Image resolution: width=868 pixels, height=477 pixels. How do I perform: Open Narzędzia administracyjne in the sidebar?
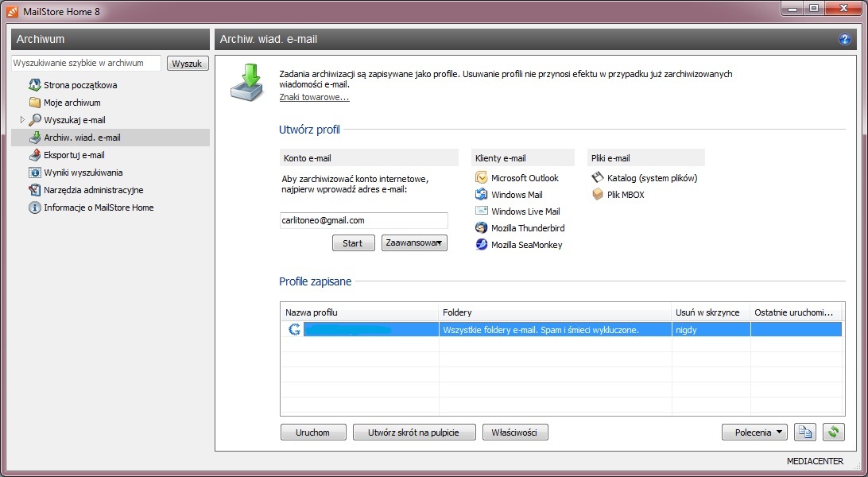94,190
